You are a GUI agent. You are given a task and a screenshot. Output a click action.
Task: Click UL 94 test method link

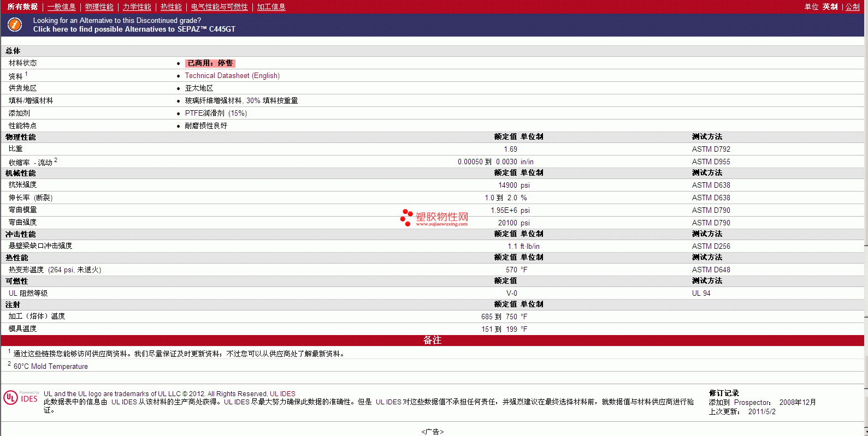(701, 294)
